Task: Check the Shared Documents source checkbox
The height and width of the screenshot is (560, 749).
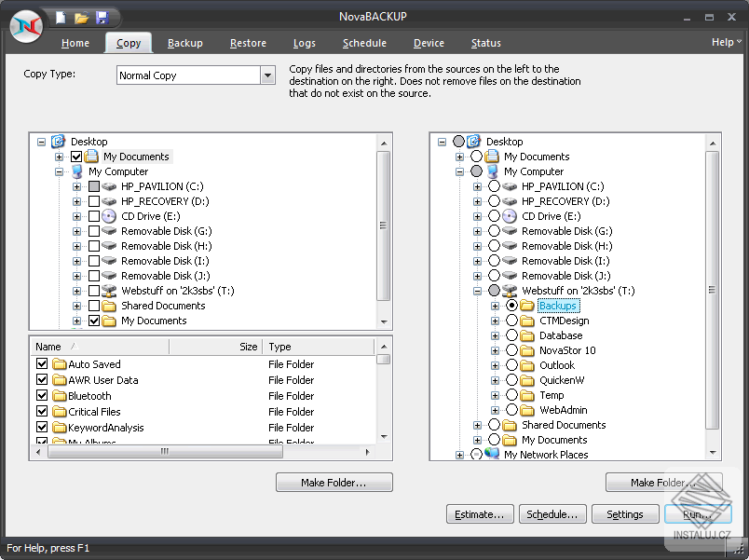Action: [x=94, y=306]
